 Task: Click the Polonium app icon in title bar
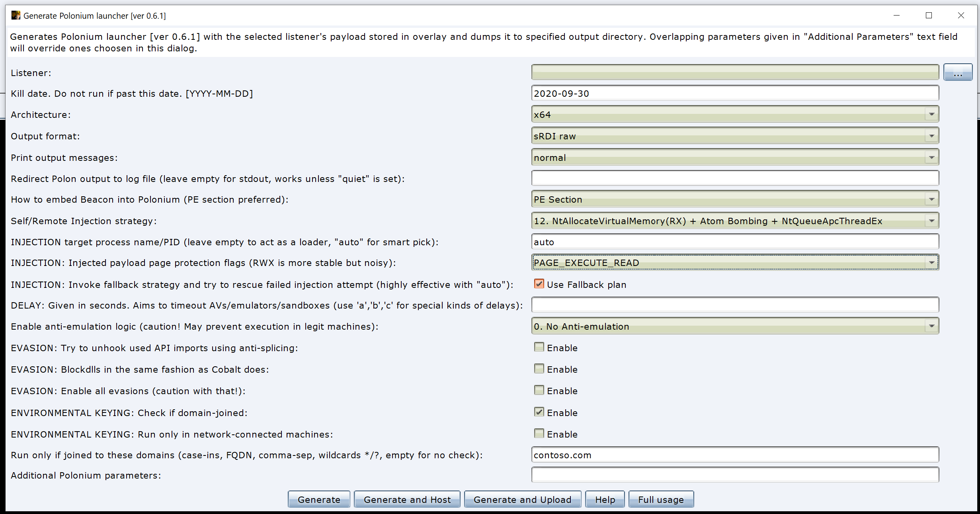(16, 16)
